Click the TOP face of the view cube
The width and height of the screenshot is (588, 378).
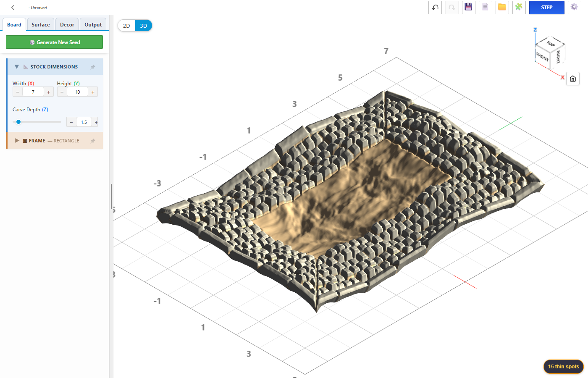coord(551,44)
